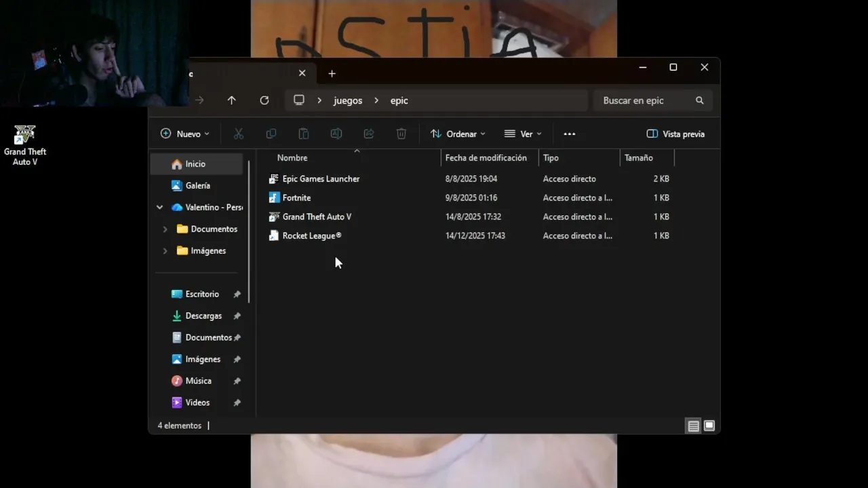
Task: Open the Ordenar dropdown
Action: tap(458, 134)
